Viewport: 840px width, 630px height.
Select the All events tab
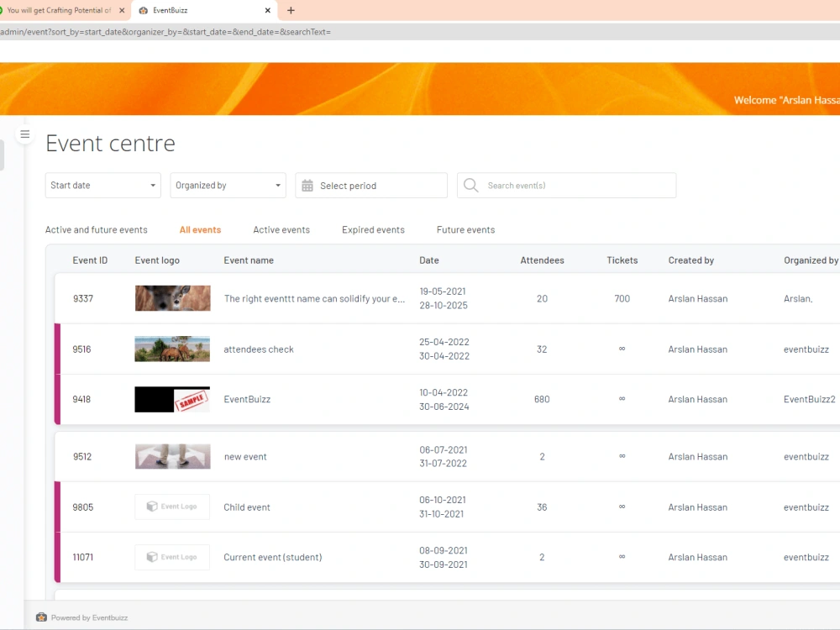click(x=201, y=230)
